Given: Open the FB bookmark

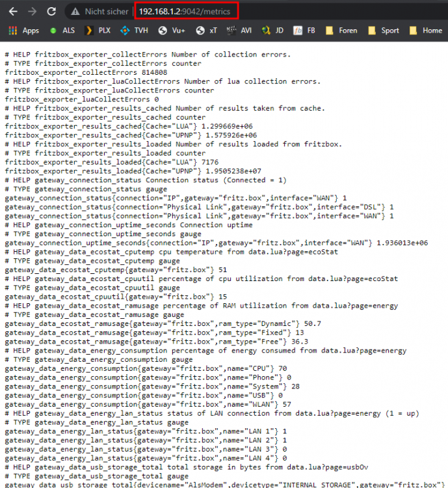Looking at the screenshot, I should [304, 31].
